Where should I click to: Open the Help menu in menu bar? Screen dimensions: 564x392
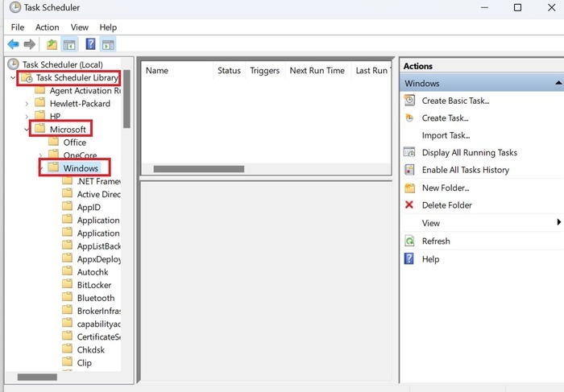[108, 27]
